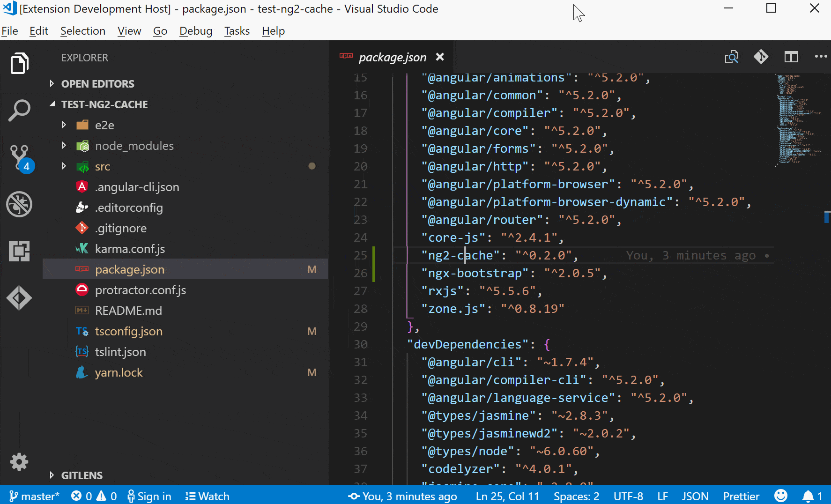This screenshot has height=504, width=831.
Task: Open the Tasks menu
Action: click(x=237, y=31)
